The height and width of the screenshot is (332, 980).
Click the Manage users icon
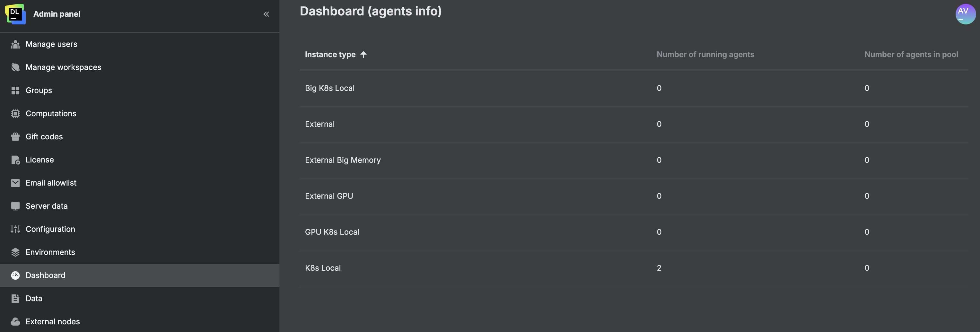tap(15, 45)
